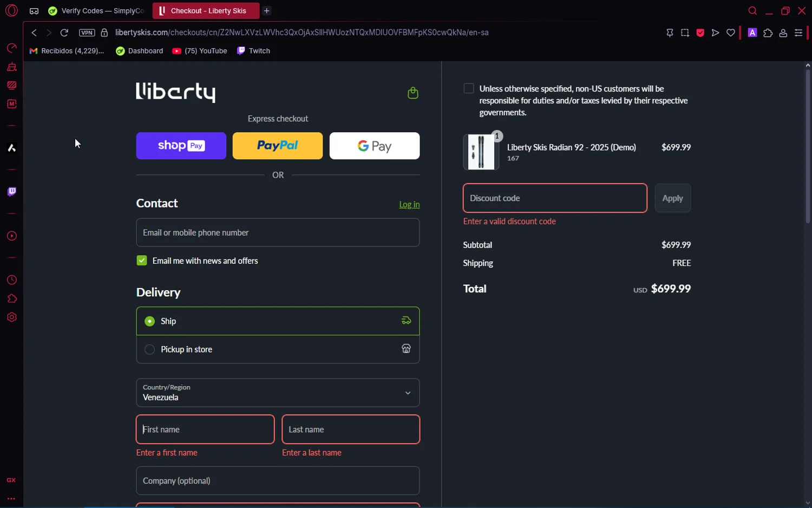Open the player flow send icon

click(x=715, y=33)
